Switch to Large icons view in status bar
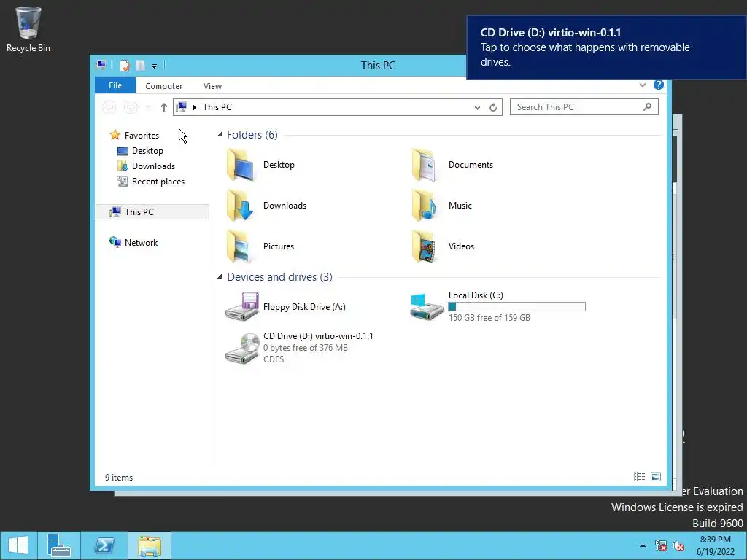Screen dimensions: 747x560 point(656,477)
